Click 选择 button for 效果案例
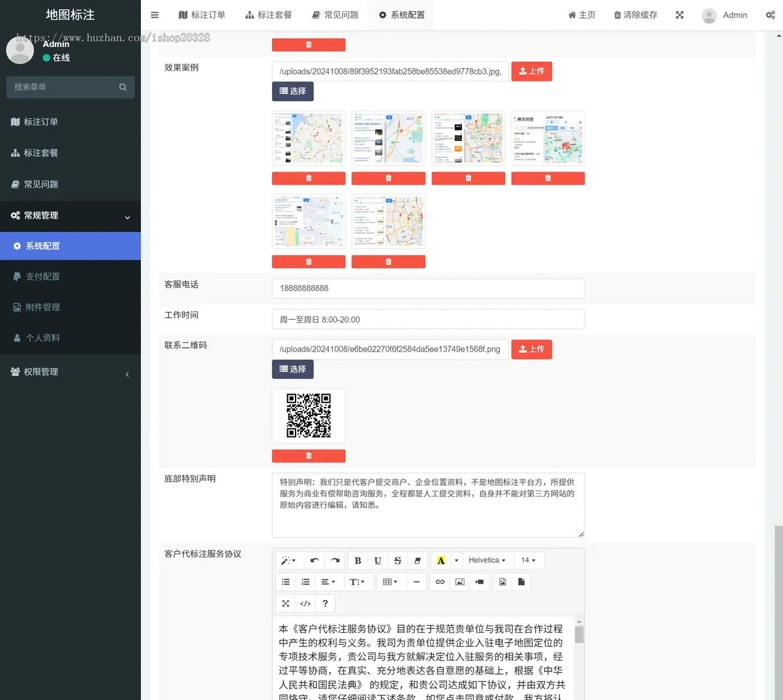Image resolution: width=783 pixels, height=700 pixels. pos(292,91)
